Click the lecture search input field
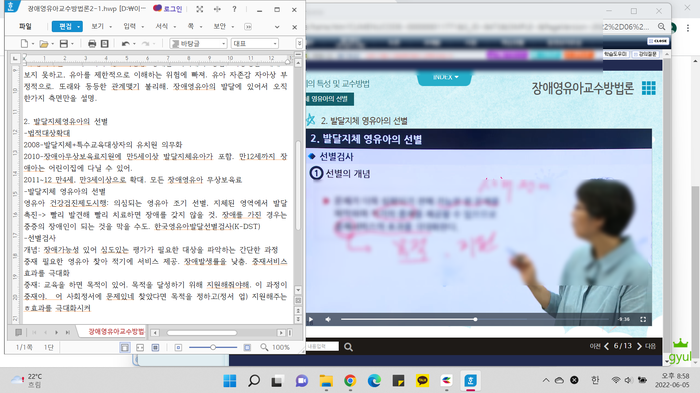The height and width of the screenshot is (393, 700). point(322,347)
